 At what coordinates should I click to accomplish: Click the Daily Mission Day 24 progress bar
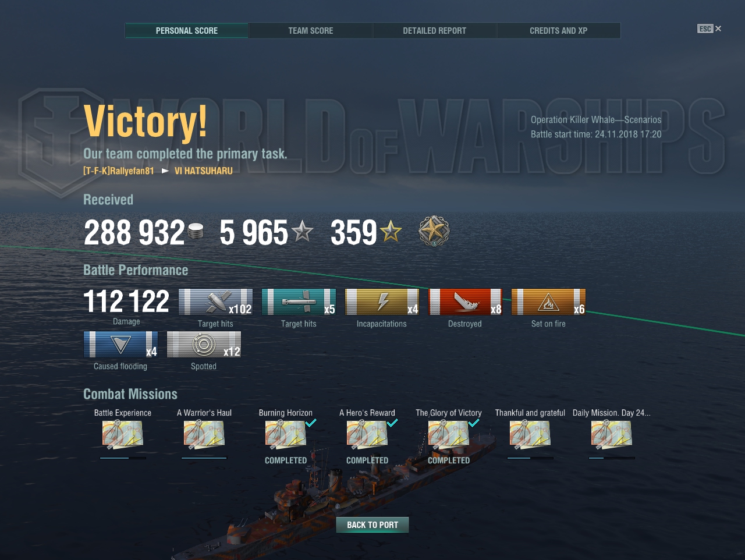(x=612, y=458)
